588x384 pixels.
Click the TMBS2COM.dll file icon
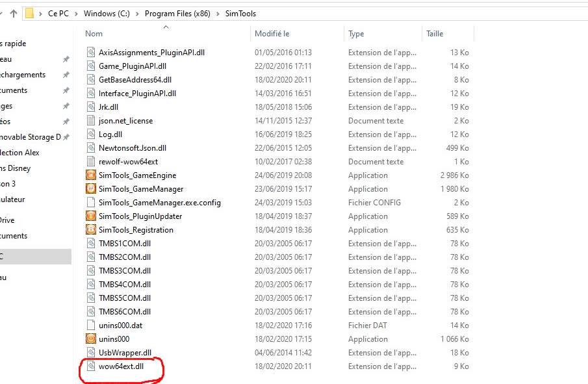pos(91,257)
